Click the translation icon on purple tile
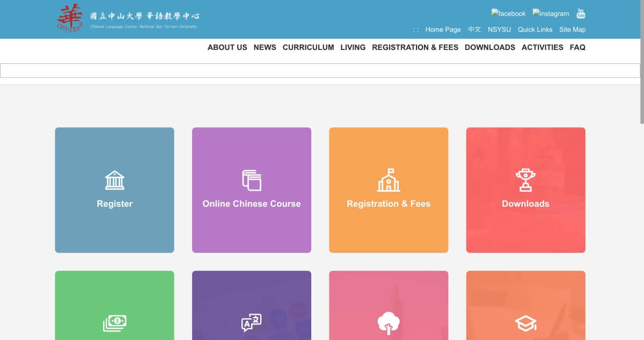644x340 pixels. click(251, 323)
